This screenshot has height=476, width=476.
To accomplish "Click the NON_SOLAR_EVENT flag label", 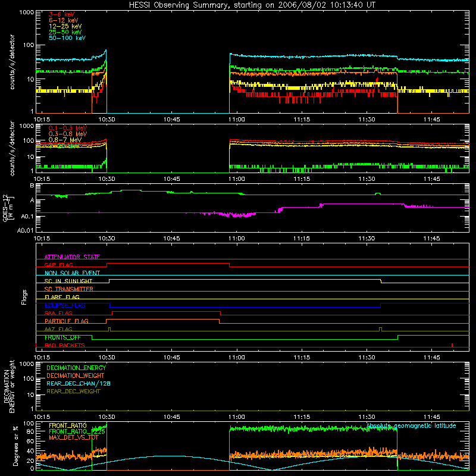I will pos(72,273).
